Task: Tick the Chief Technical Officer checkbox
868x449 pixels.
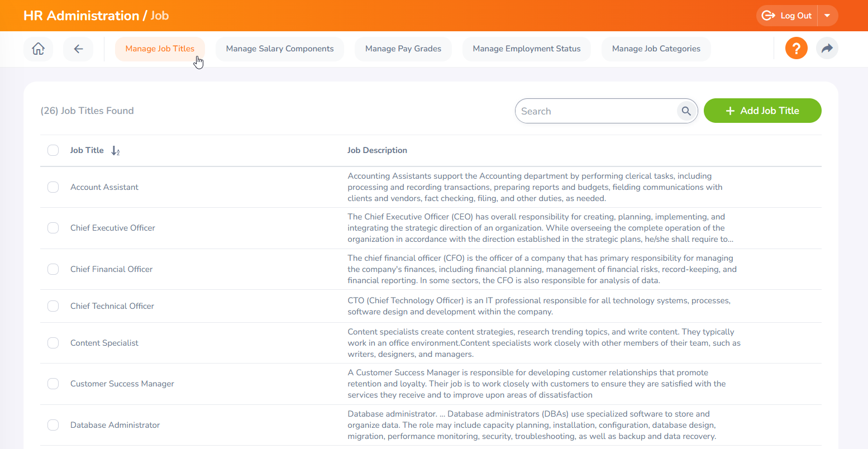Action: pyautogui.click(x=53, y=306)
